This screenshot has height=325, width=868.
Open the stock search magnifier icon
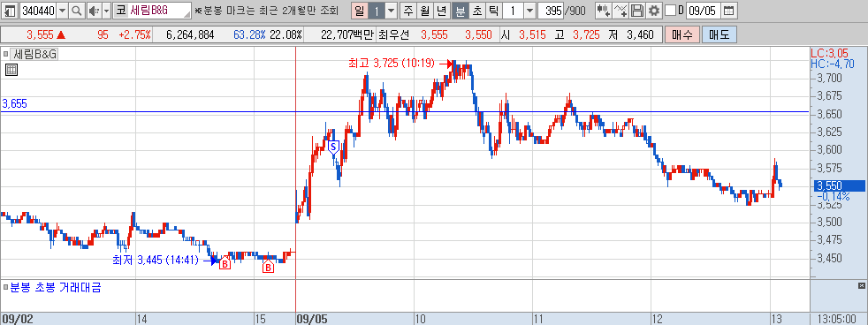77,11
